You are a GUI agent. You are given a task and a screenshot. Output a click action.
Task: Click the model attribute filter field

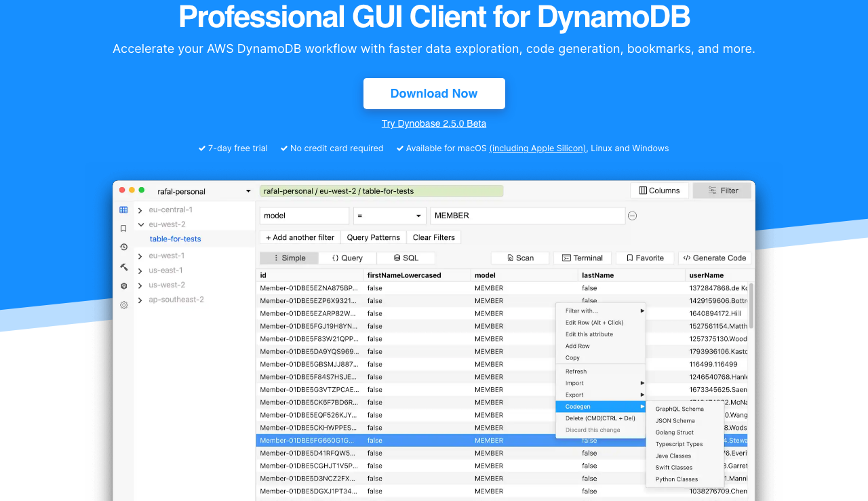pyautogui.click(x=304, y=216)
